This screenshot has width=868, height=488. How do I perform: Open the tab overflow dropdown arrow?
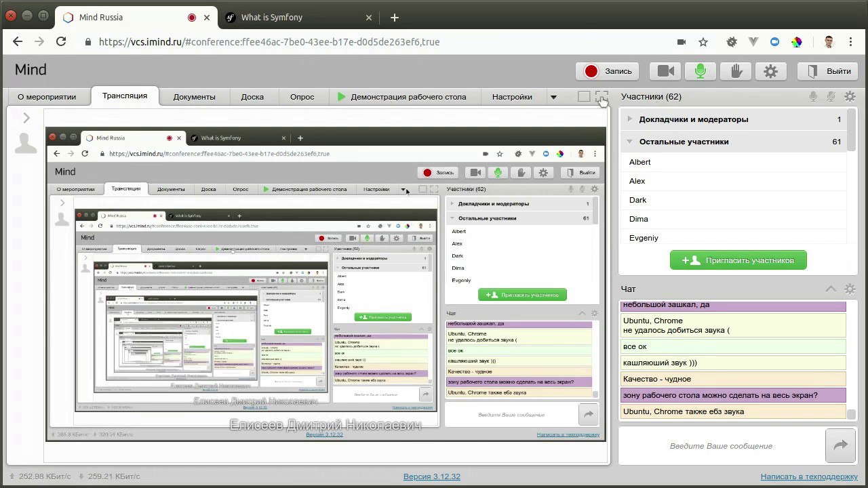553,97
